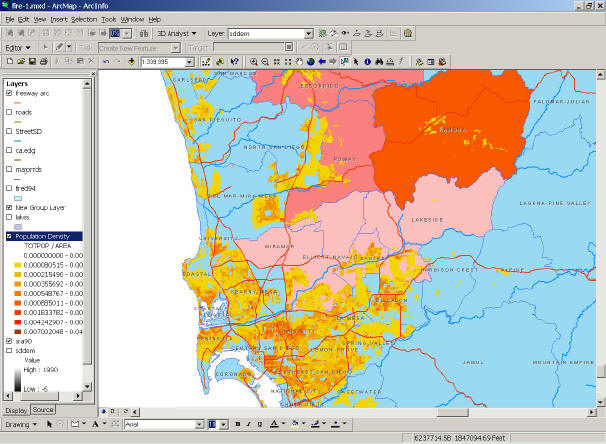The image size is (606, 444).
Task: Zoom to Full Extent globe icon
Action: (310, 62)
